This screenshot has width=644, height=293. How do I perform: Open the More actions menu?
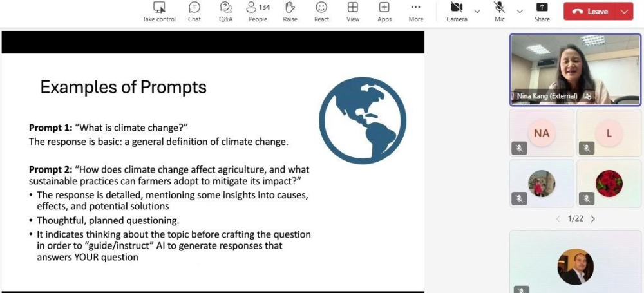[416, 8]
